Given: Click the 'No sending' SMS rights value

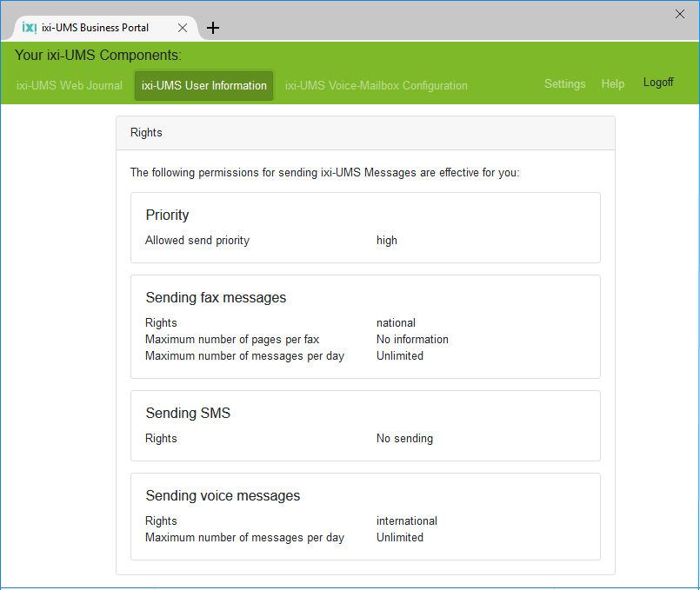Looking at the screenshot, I should click(x=404, y=439).
